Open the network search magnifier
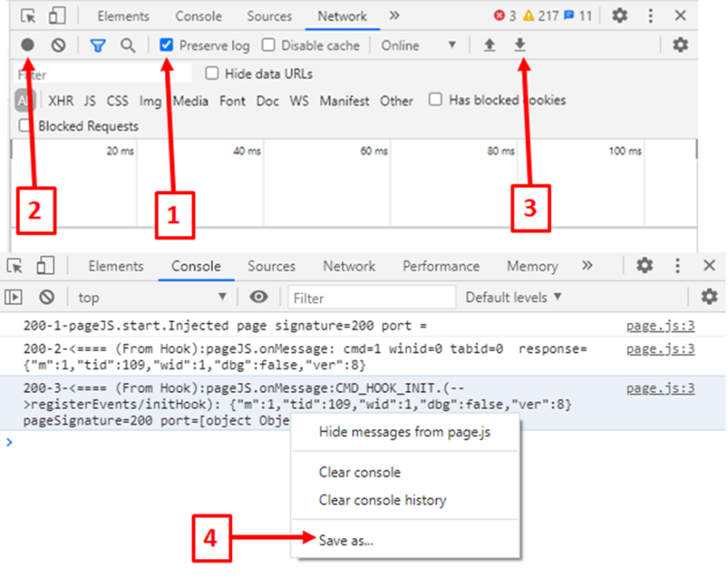The width and height of the screenshot is (728, 584). [x=127, y=45]
